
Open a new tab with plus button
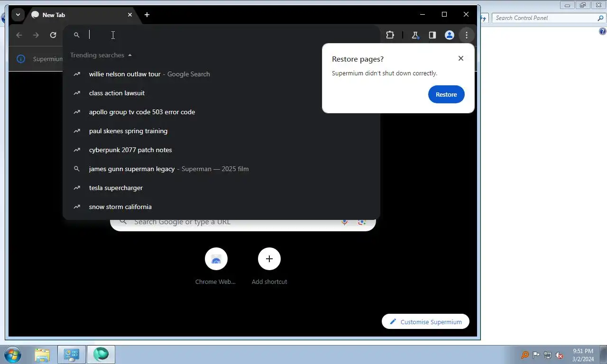coord(147,15)
